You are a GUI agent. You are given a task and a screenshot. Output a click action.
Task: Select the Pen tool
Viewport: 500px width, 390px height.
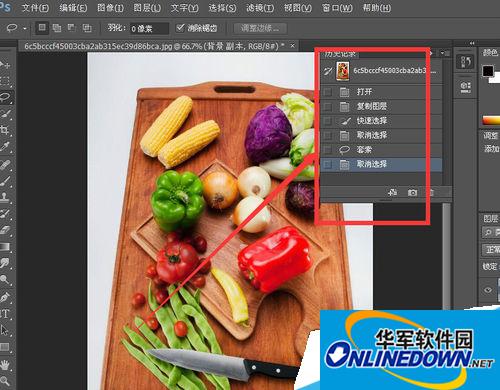click(x=5, y=297)
